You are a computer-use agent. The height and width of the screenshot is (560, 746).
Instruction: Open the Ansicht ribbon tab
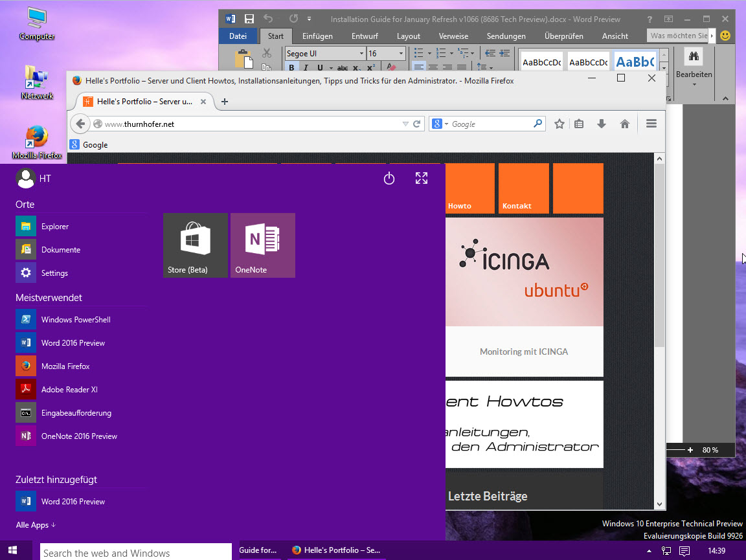point(615,36)
